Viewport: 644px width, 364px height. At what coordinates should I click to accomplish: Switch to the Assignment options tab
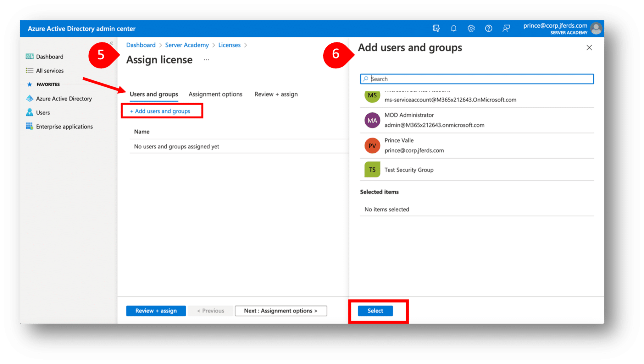215,94
